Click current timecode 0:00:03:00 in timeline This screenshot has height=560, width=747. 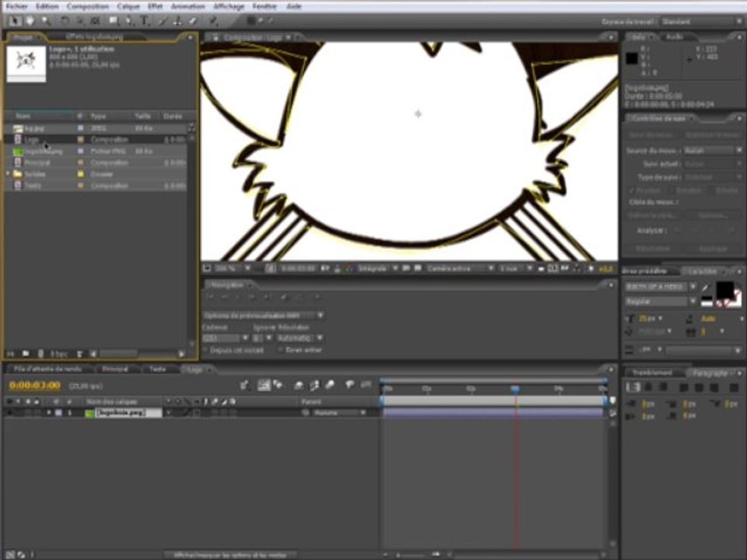(x=35, y=385)
